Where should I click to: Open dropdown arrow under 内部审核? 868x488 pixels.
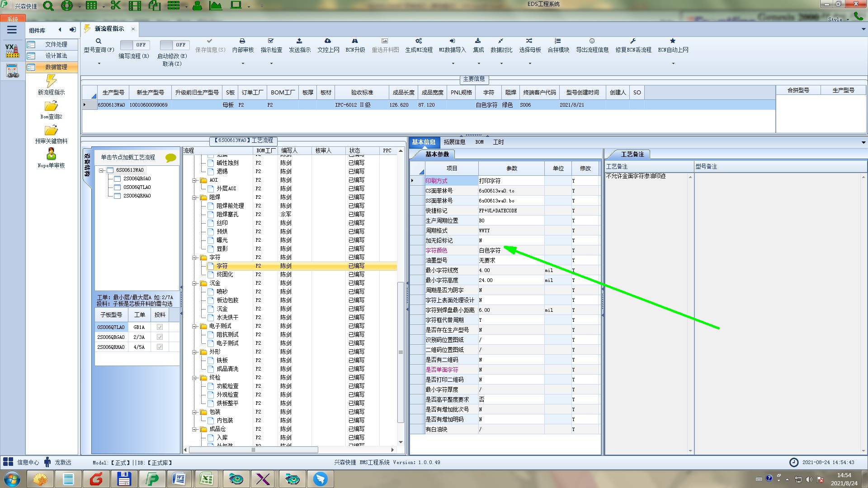click(x=243, y=64)
